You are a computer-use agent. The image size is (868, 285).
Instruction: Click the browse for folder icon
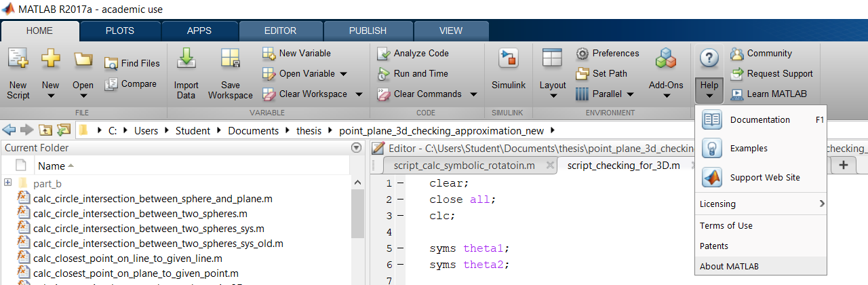(x=63, y=130)
